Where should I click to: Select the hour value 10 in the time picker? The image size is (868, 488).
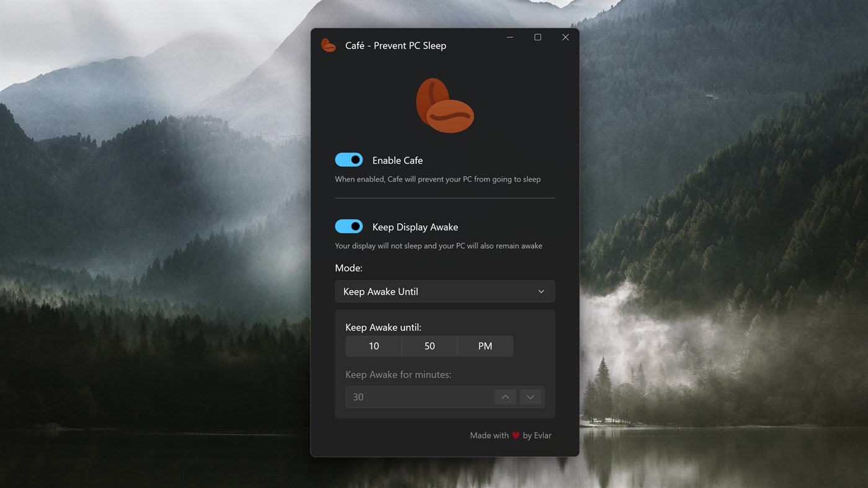tap(374, 346)
